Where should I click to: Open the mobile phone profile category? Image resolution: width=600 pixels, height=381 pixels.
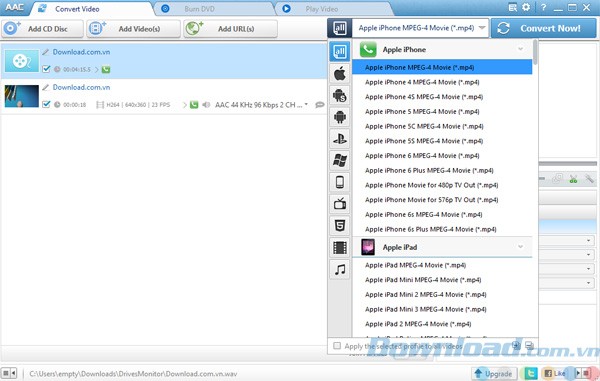pos(339,182)
